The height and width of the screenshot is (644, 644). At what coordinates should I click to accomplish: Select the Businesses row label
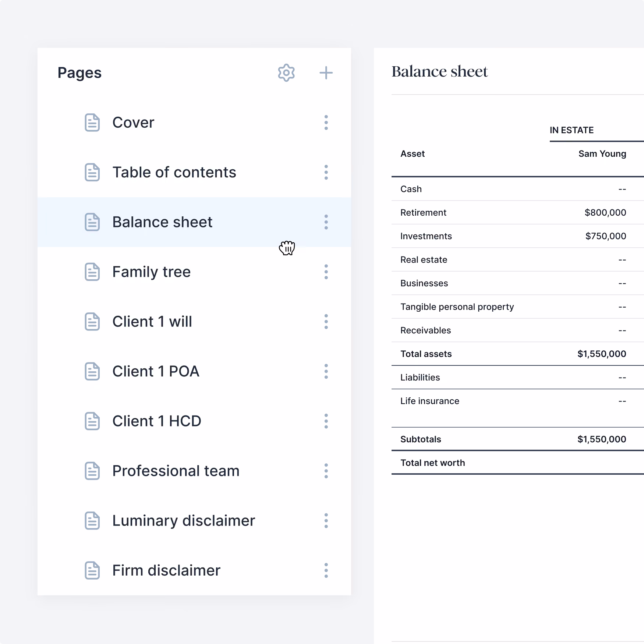click(x=424, y=283)
